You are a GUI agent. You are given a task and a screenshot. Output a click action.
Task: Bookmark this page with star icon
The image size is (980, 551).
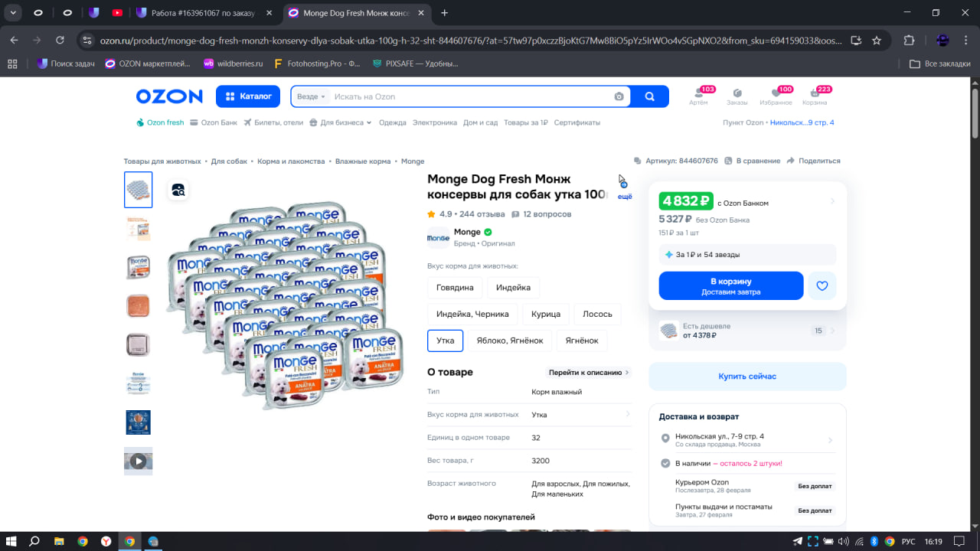point(877,41)
